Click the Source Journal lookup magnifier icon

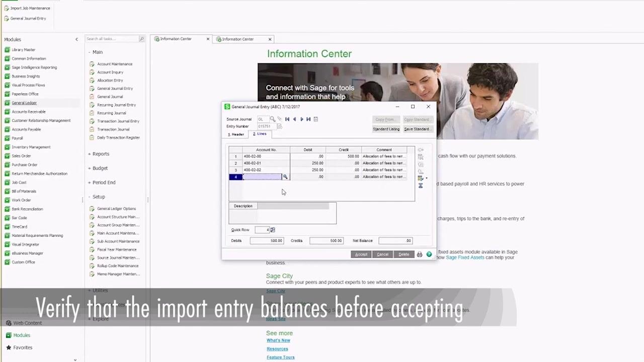tap(272, 119)
